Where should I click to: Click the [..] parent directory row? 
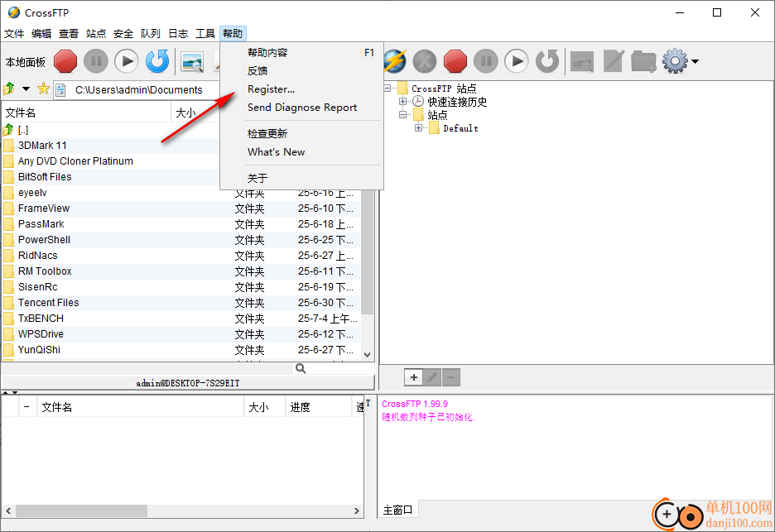[111, 130]
